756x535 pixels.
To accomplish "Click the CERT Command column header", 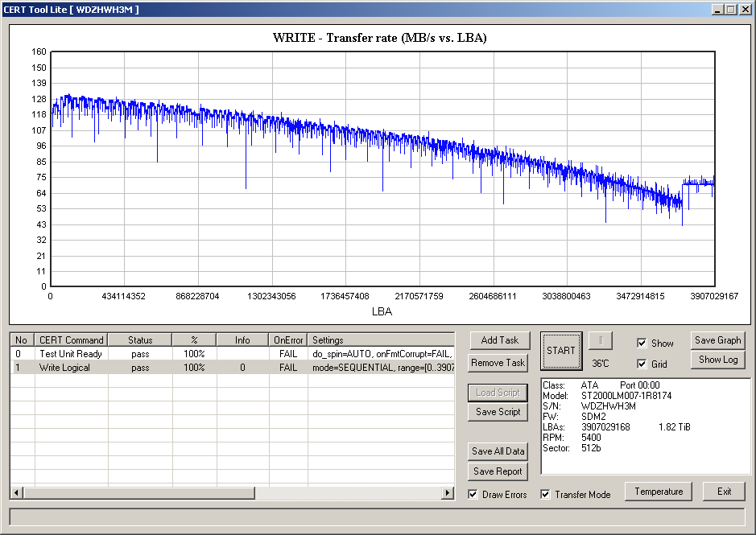I will click(71, 340).
